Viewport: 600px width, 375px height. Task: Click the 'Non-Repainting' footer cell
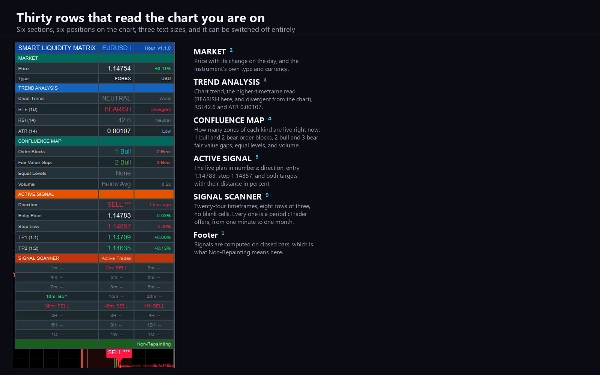tap(154, 344)
